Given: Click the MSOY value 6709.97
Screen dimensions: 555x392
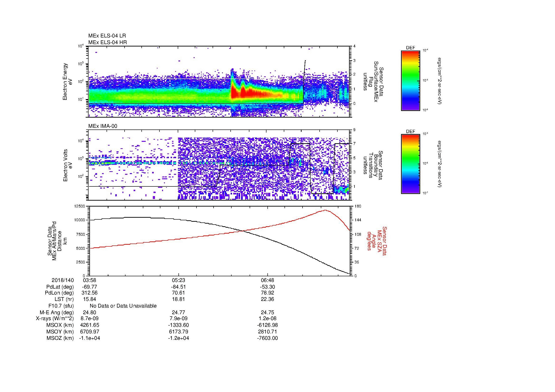Looking at the screenshot, I should pos(90,332).
